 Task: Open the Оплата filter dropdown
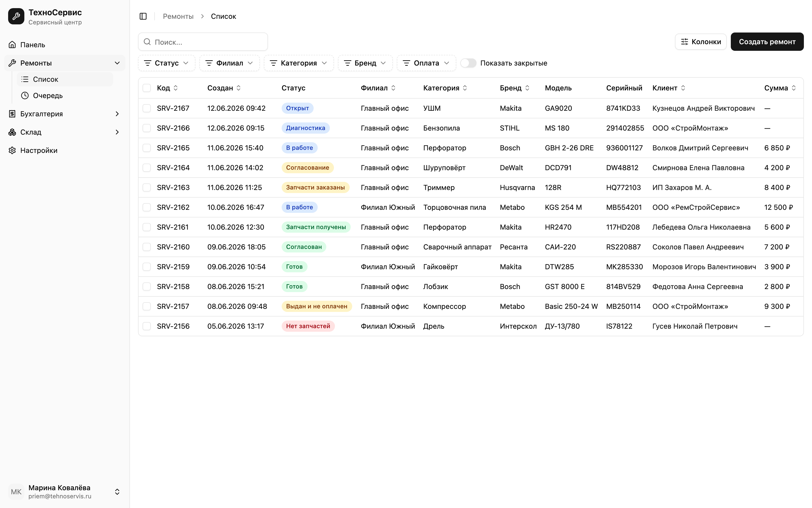(x=426, y=63)
